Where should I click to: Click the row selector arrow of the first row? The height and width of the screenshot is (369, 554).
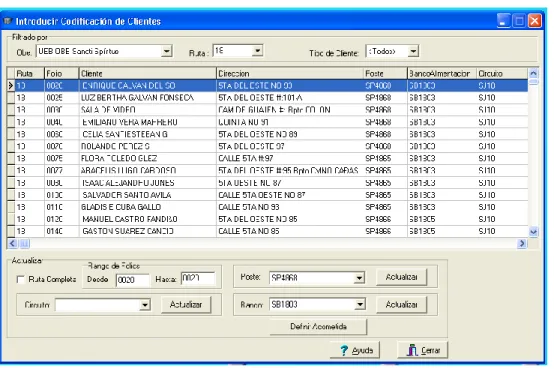coord(11,86)
